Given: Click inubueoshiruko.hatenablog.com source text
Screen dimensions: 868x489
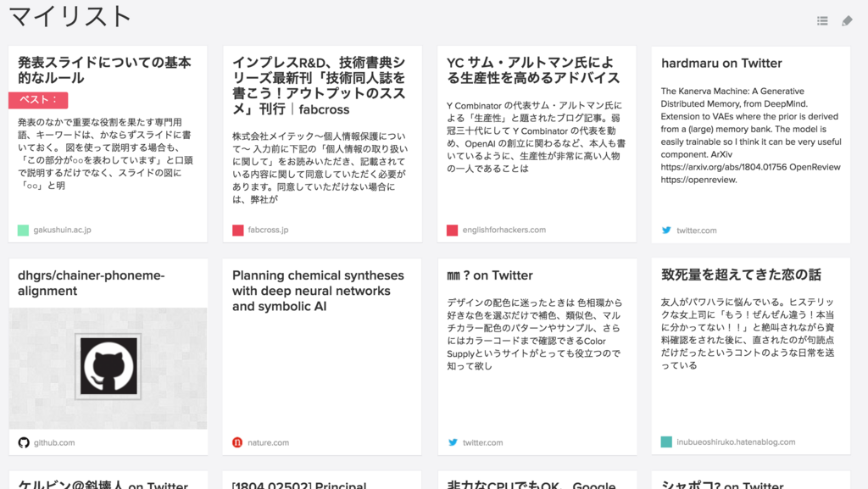Looking at the screenshot, I should coord(736,442).
